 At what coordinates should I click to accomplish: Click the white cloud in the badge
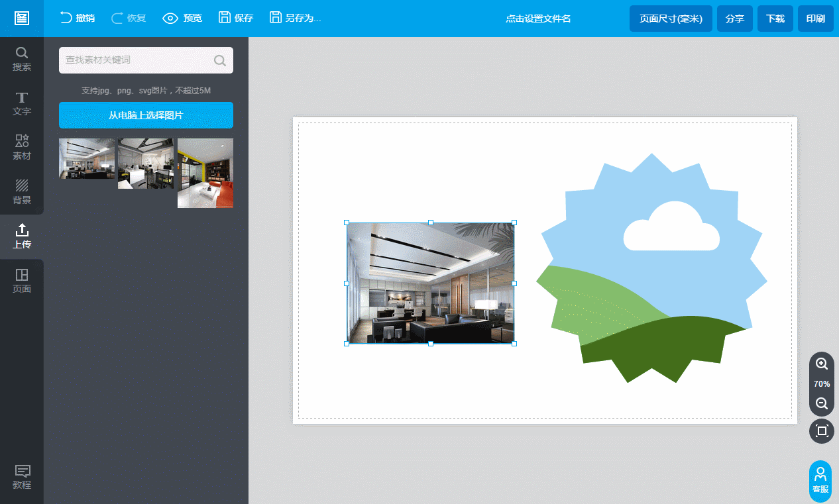click(x=671, y=226)
